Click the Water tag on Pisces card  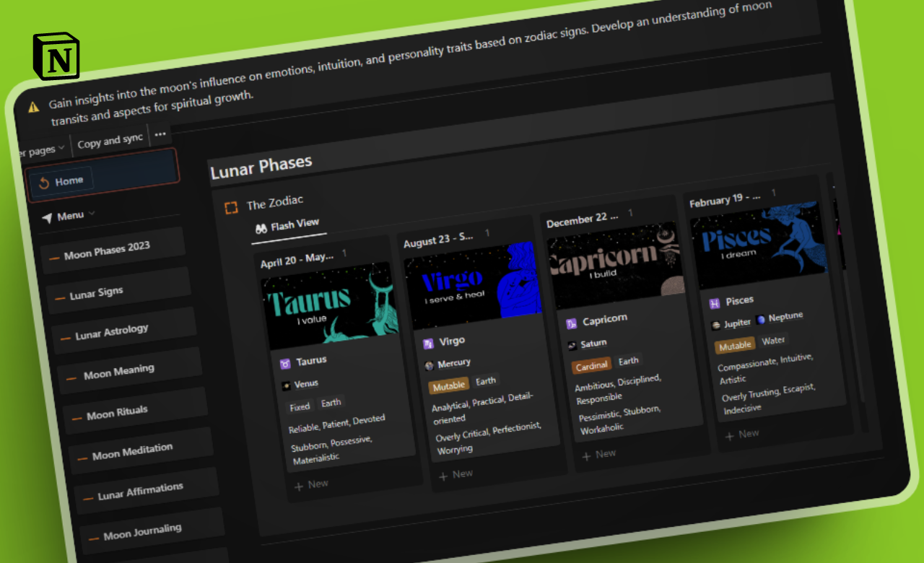pyautogui.click(x=773, y=339)
